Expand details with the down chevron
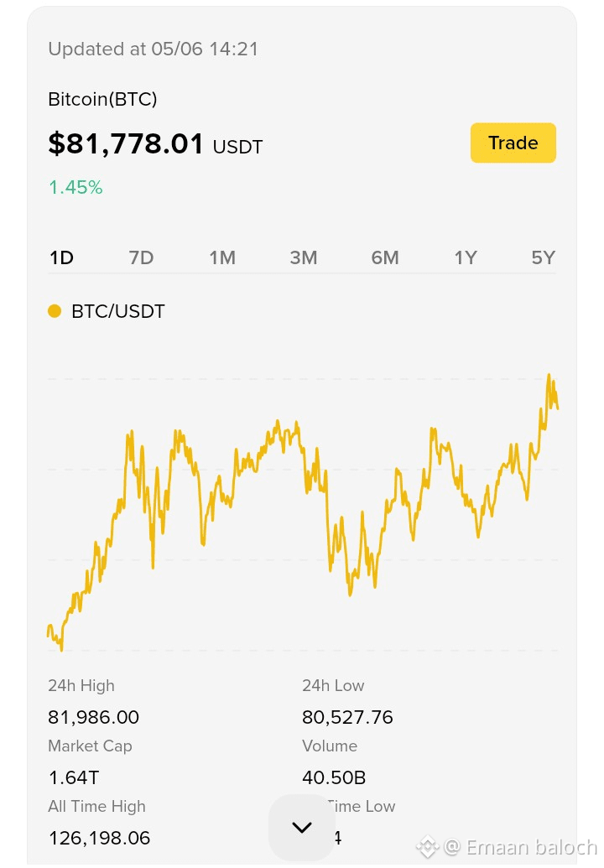The image size is (604, 868). coord(302,828)
